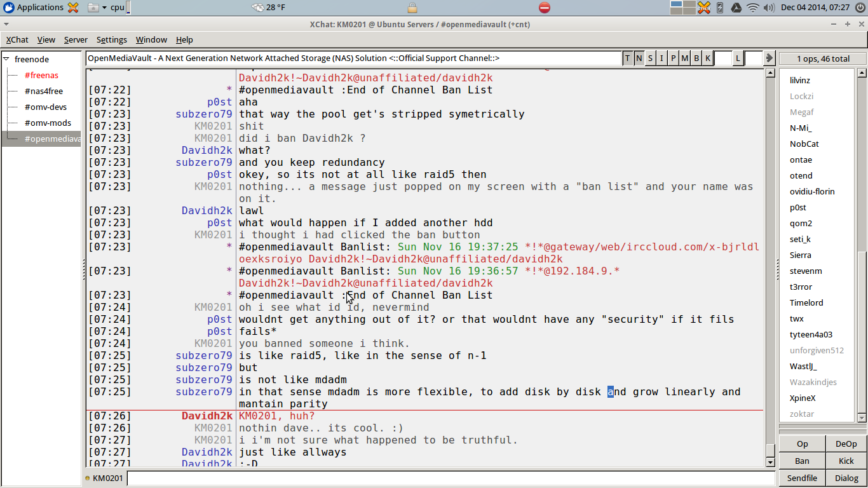Click the padlock icon in top panel
868x488 pixels.
tap(412, 8)
